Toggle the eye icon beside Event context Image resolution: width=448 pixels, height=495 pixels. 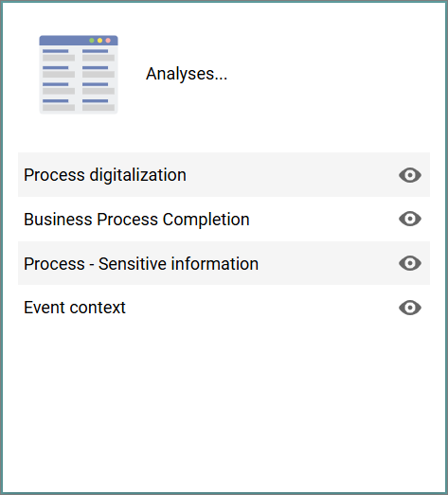click(410, 308)
